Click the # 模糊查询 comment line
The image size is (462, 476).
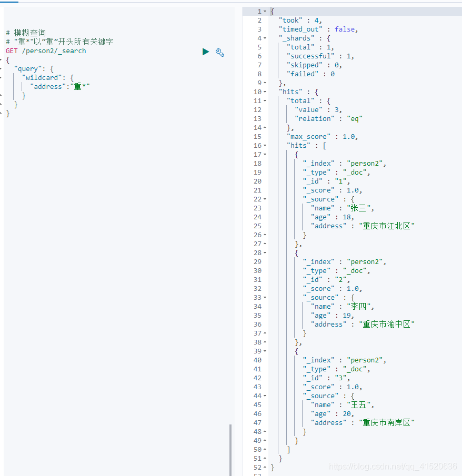26,33
